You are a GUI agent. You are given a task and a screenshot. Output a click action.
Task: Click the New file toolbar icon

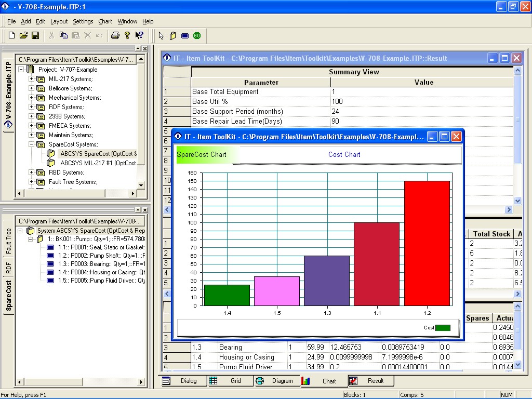(x=11, y=35)
